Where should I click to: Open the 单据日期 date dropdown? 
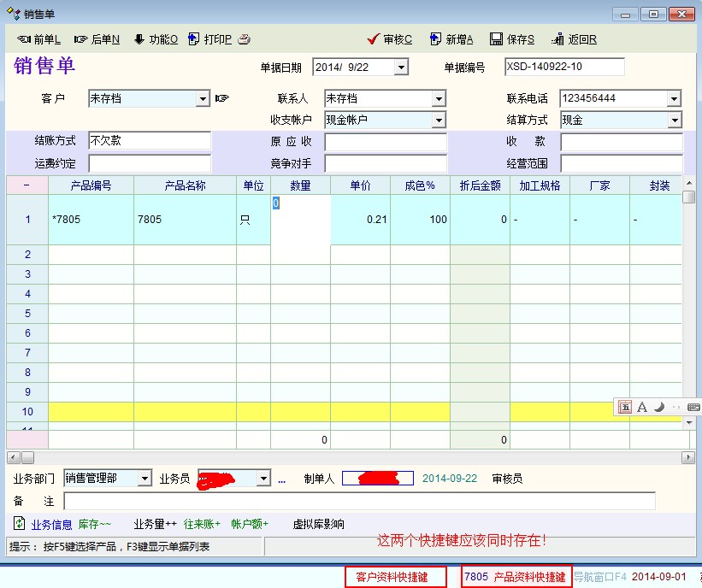click(x=401, y=68)
